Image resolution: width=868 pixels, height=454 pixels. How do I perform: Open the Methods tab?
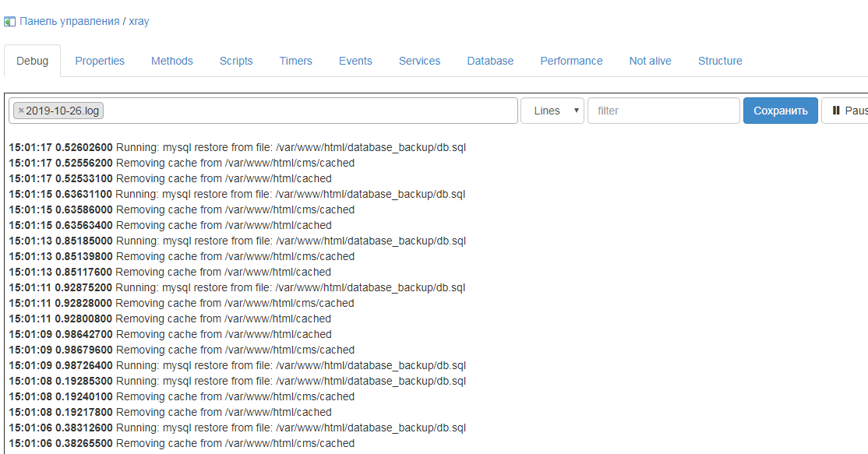point(172,61)
